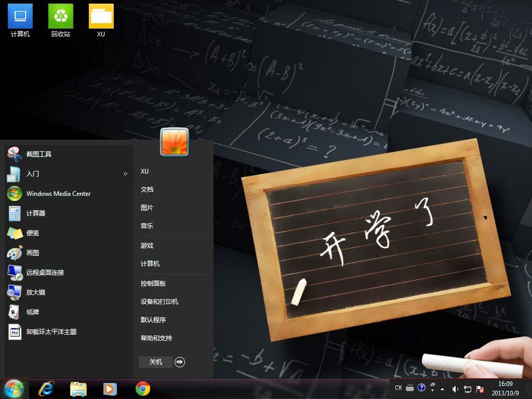Screen dimensions: 532x399
Task: Click the user account picture thumbnail
Action: click(x=175, y=142)
